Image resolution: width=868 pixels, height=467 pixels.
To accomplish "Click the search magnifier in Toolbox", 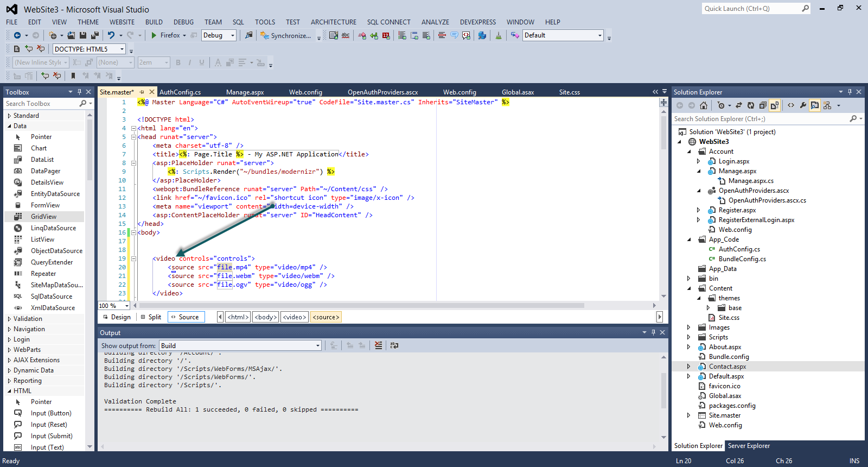I will pos(82,103).
